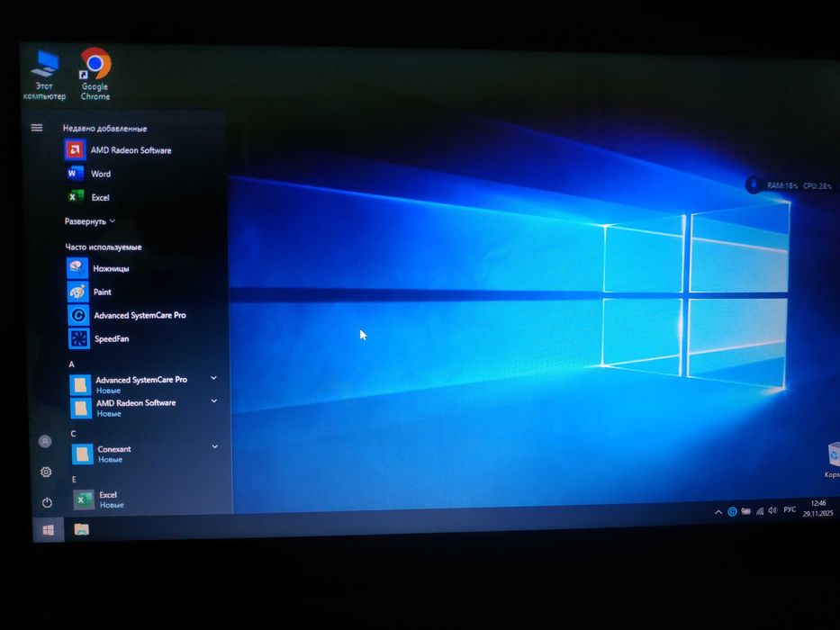Viewport: 840px width, 630px height.
Task: Open Ножницы snipping tool
Action: point(98,268)
